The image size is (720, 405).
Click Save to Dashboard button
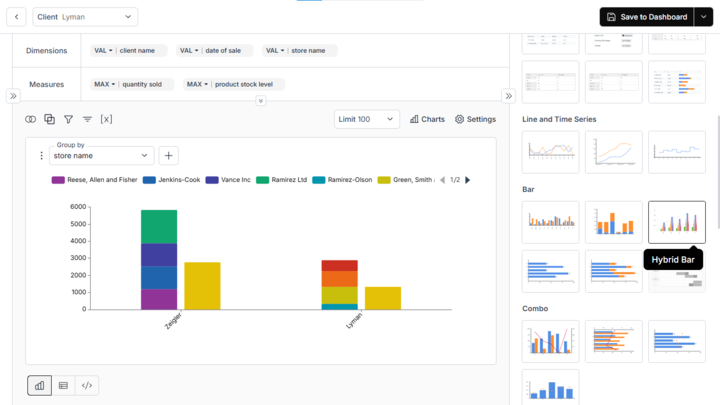coord(647,17)
